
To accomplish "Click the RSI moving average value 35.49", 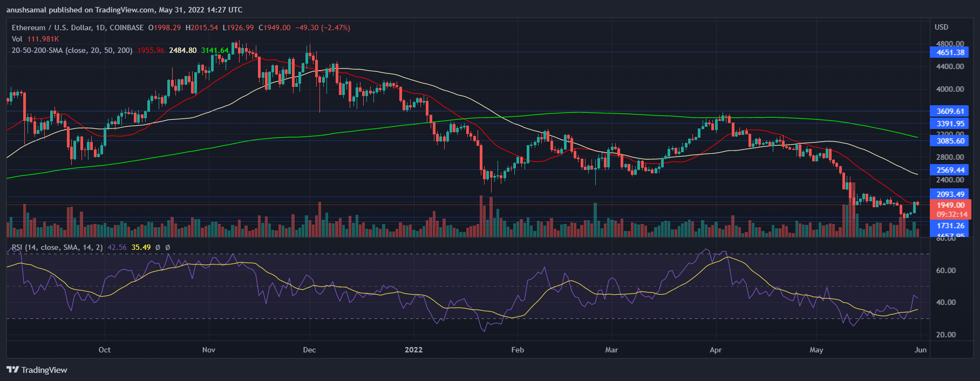I will [141, 247].
